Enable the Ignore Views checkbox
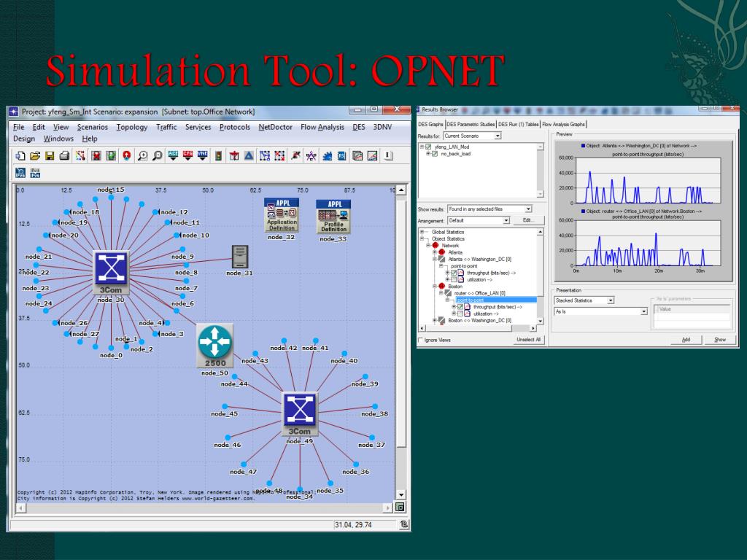Viewport: 747px width, 560px height. click(x=420, y=340)
